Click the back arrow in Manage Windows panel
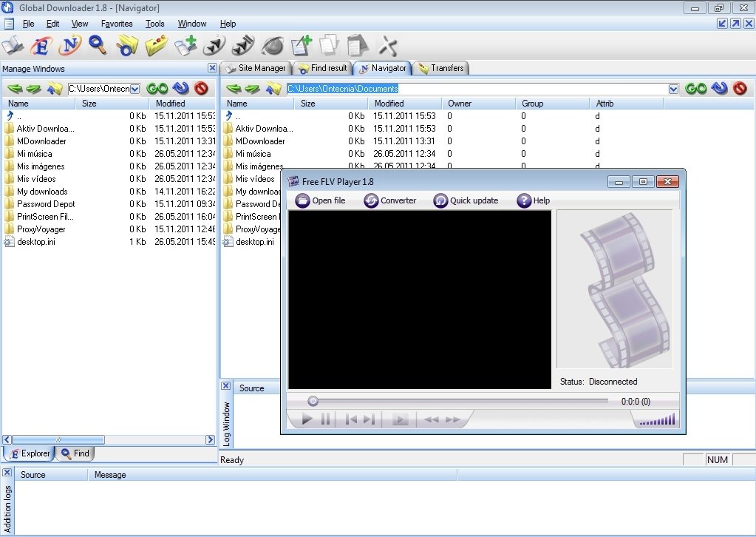 click(16, 89)
